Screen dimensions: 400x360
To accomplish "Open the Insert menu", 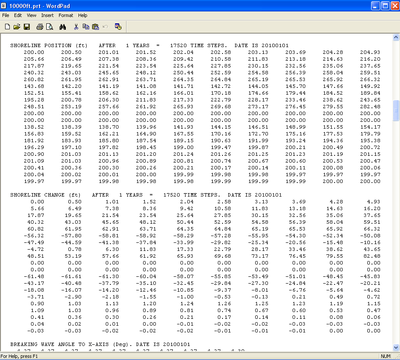I will coord(47,15).
